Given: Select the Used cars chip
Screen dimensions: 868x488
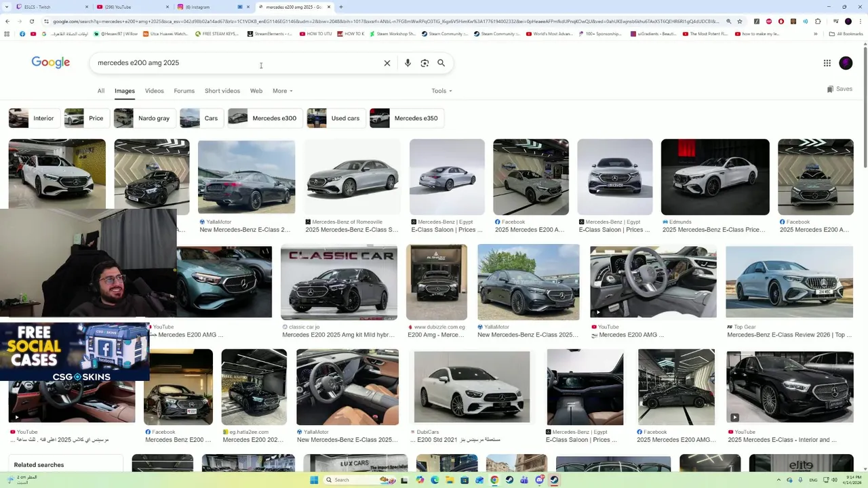Looking at the screenshot, I should [x=336, y=118].
